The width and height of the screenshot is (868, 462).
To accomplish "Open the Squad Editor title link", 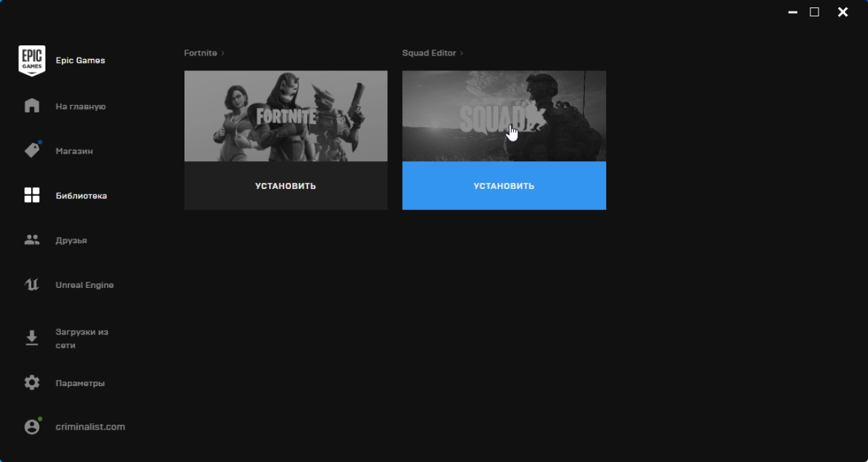I will click(429, 53).
